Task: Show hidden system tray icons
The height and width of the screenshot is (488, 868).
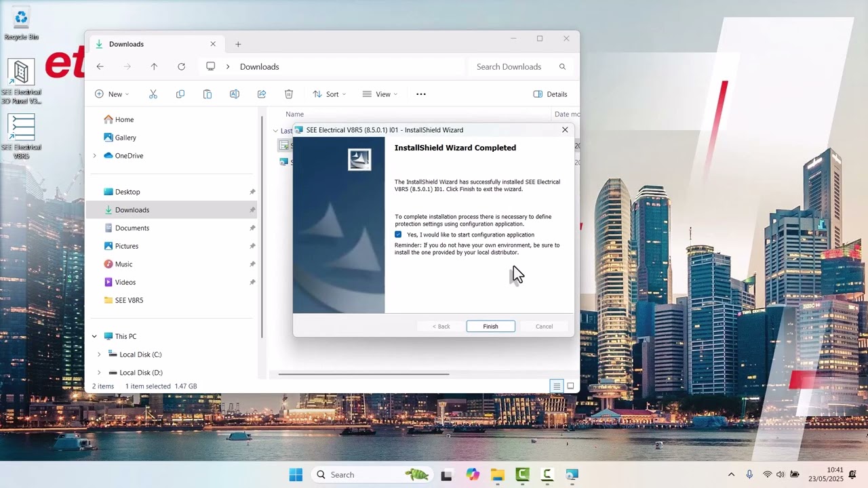Action: [731, 474]
